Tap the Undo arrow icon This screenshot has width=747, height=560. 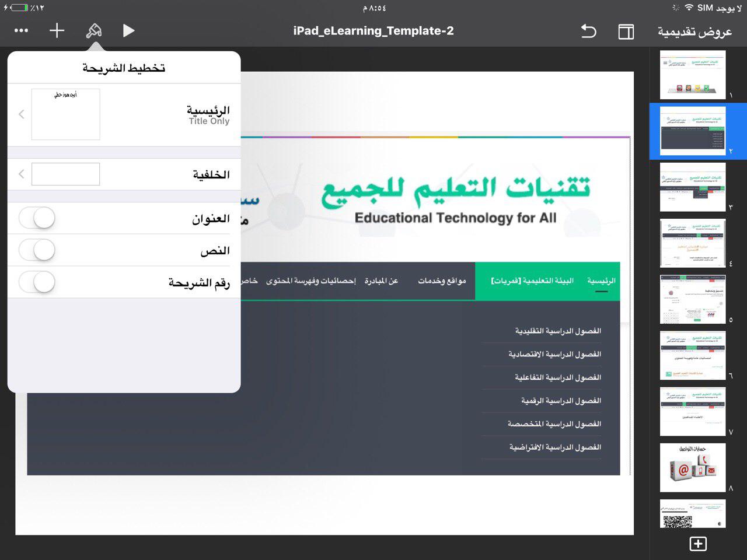click(588, 31)
